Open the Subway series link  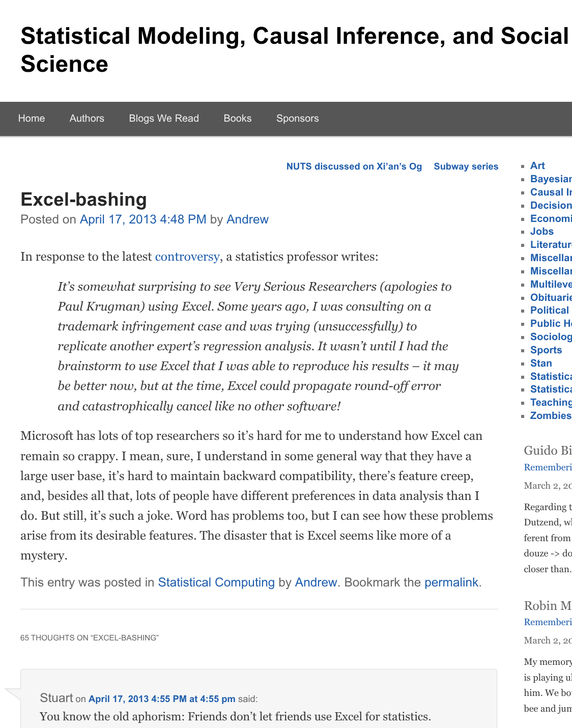466,166
